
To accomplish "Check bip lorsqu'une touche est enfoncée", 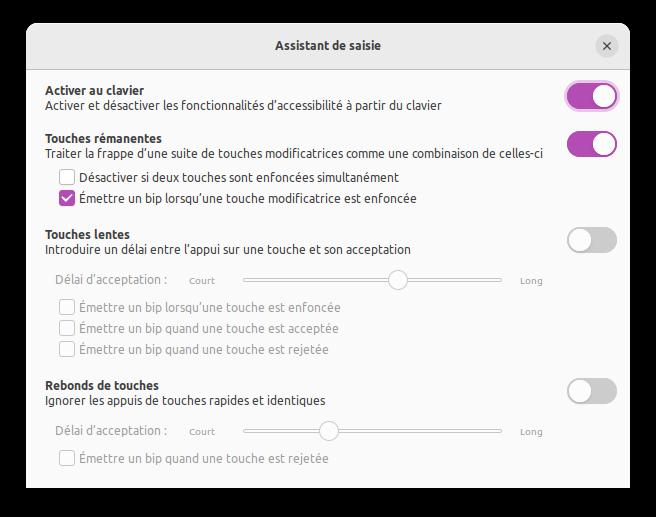I will click(x=67, y=307).
